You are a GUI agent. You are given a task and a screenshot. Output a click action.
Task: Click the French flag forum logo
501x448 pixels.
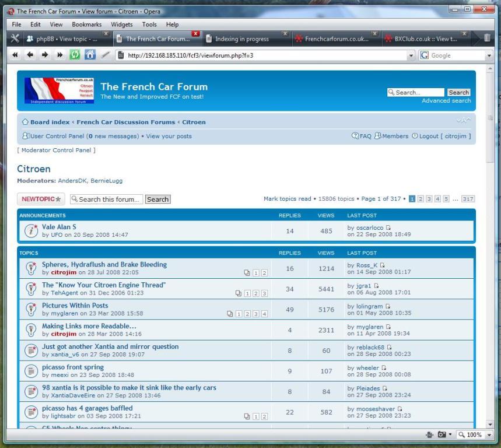(59, 91)
